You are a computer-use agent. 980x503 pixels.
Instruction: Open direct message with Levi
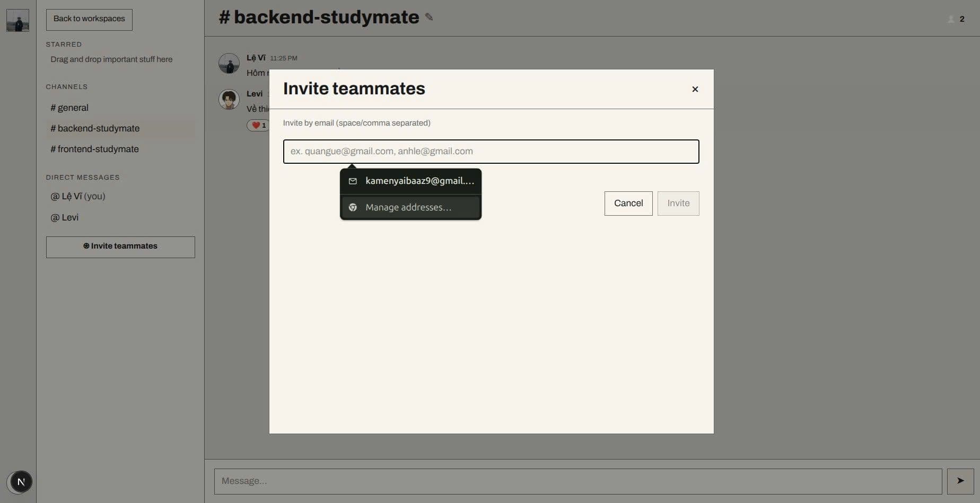click(120, 217)
